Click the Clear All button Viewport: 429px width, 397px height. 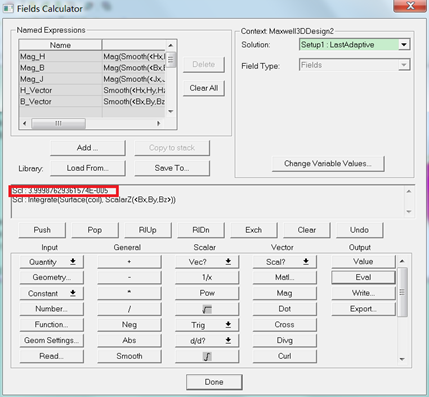pyautogui.click(x=204, y=88)
